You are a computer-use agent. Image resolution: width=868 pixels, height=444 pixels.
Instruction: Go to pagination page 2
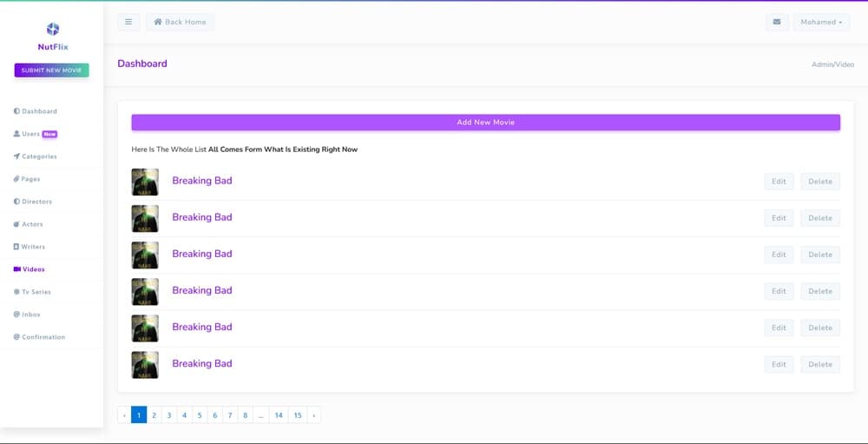coord(154,415)
